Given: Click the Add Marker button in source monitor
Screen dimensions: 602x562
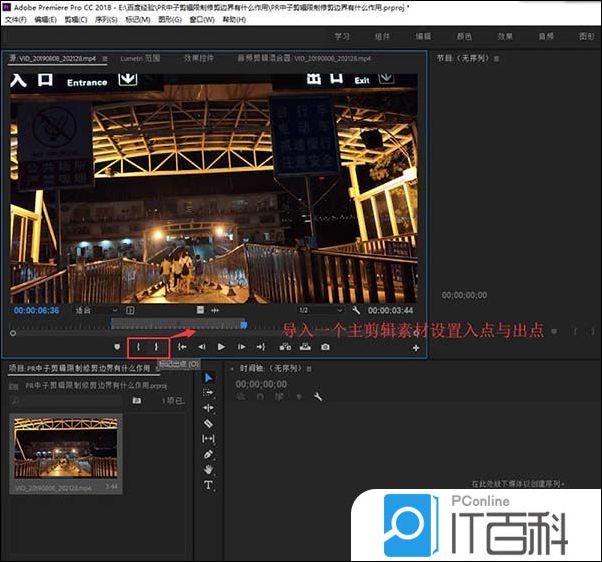Looking at the screenshot, I should [x=117, y=347].
